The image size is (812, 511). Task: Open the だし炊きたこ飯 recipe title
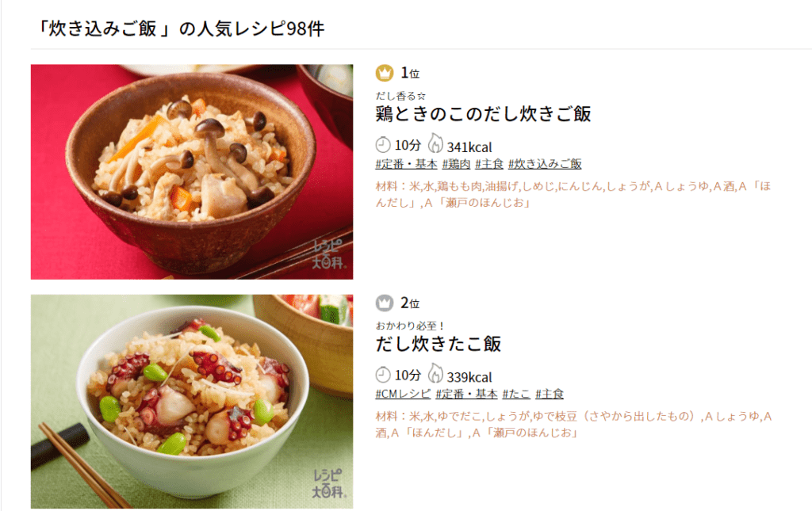[x=438, y=343]
